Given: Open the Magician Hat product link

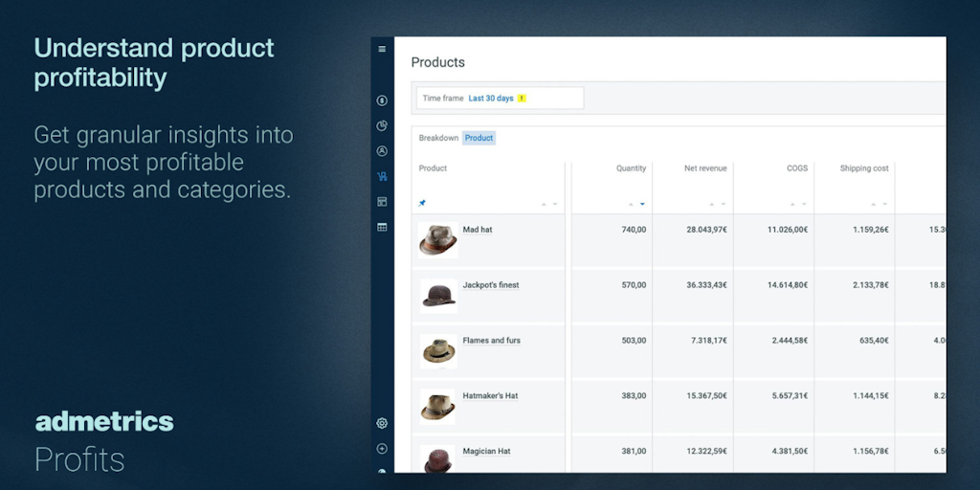Looking at the screenshot, I should 486,452.
